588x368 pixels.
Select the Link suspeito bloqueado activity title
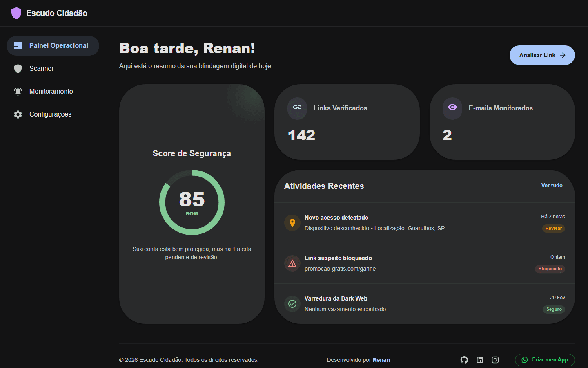[338, 258]
